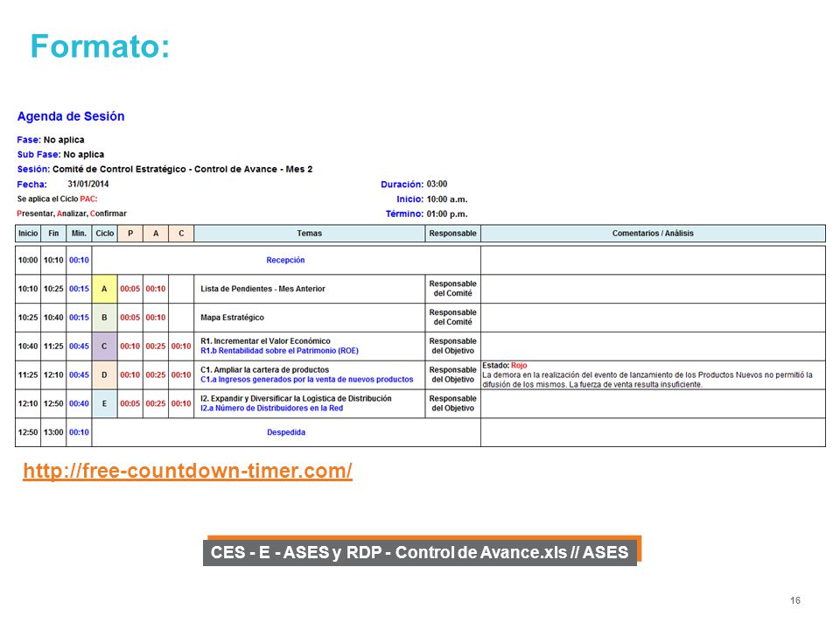Click 'C1. Ampliar la cartera de productos'
Viewport: 840px width, 630px height.
pyautogui.click(x=264, y=369)
